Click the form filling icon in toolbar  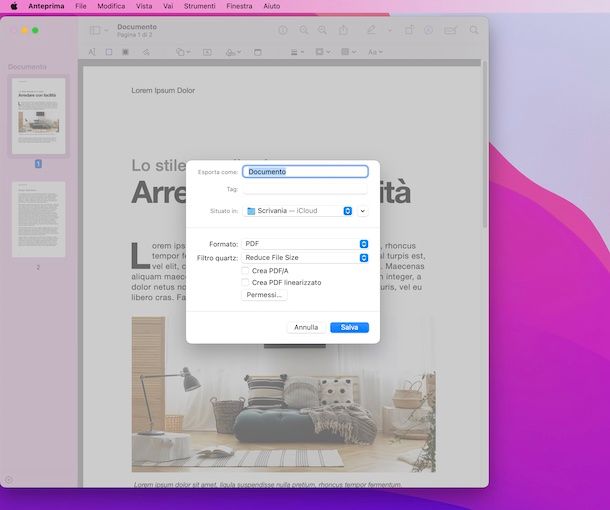[x=450, y=30]
